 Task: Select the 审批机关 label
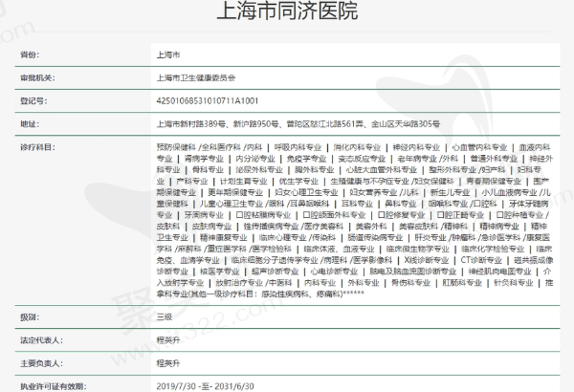coord(37,78)
